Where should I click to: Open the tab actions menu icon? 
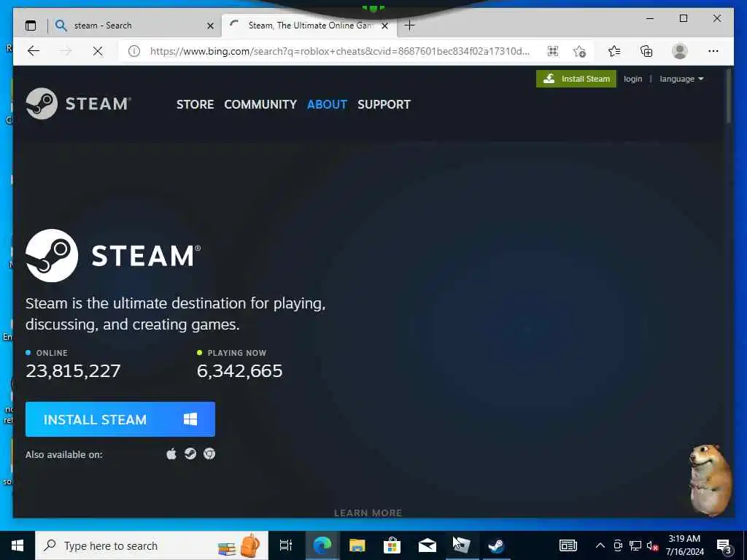(31, 26)
